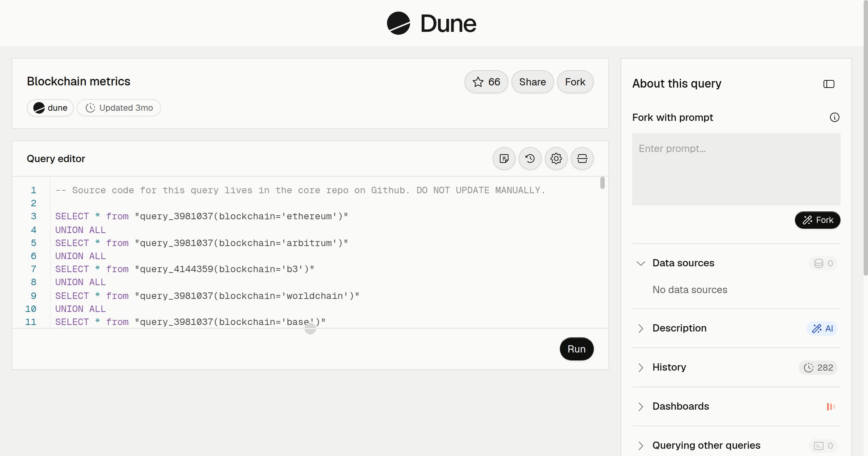Click the black Fork with magic wand button
The height and width of the screenshot is (456, 868).
click(x=818, y=220)
